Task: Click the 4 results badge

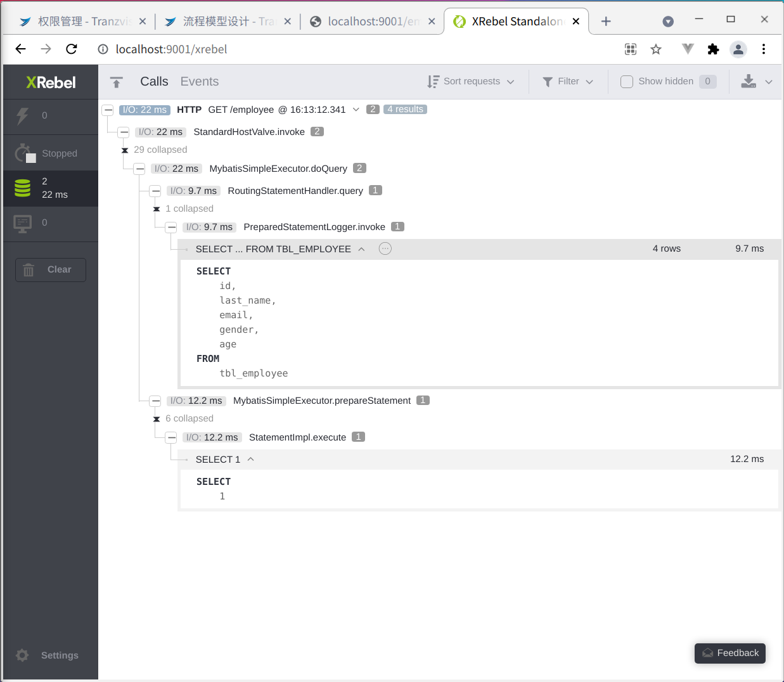Action: coord(405,109)
